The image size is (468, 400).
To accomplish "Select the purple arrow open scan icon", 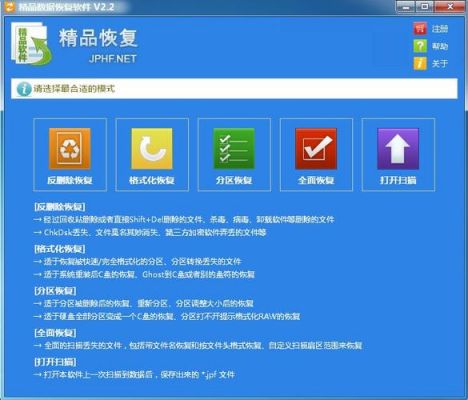I will pyautogui.click(x=398, y=149).
